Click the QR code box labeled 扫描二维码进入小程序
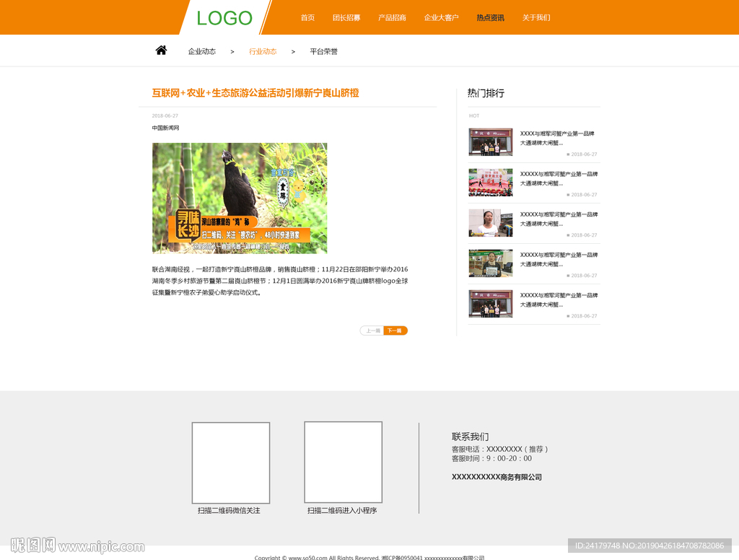This screenshot has width=739, height=560. (343, 462)
